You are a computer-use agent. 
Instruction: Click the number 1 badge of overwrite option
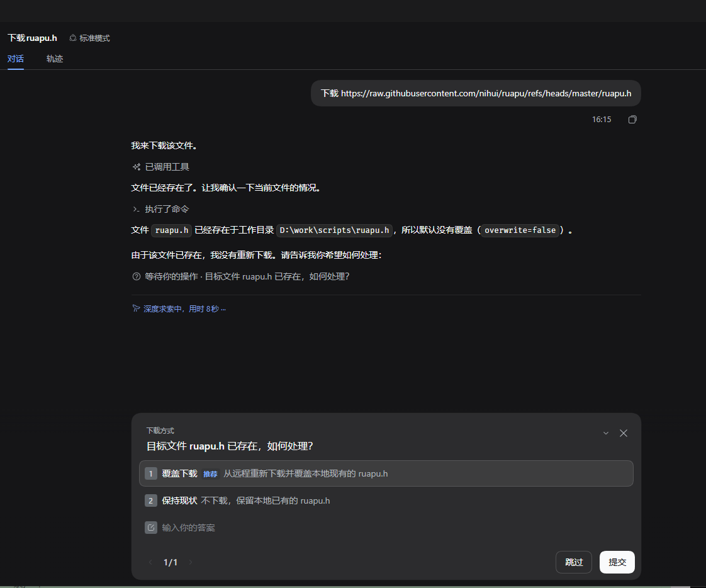[x=151, y=473]
